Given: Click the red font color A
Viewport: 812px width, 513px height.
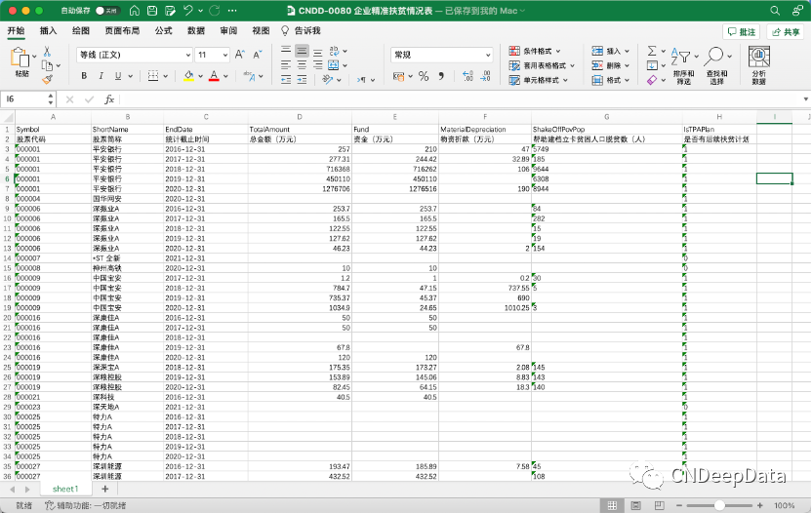Looking at the screenshot, I should tap(214, 76).
